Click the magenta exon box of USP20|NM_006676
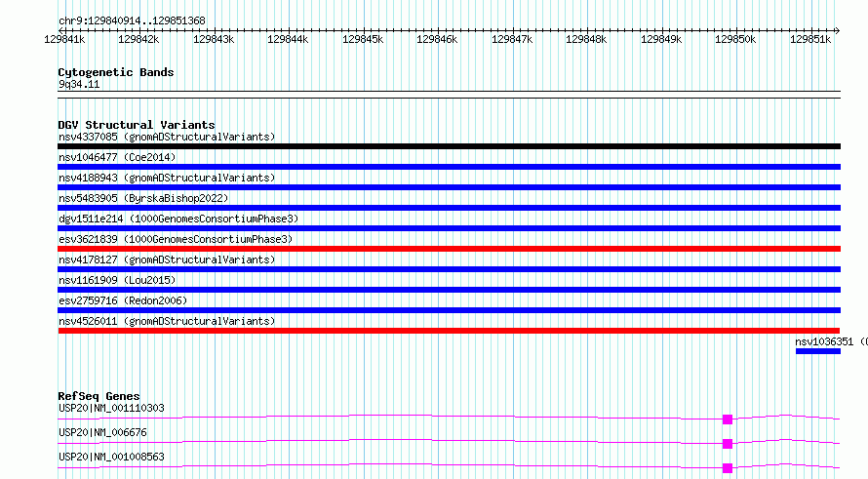Viewport: 868px width, 479px height. [x=728, y=444]
